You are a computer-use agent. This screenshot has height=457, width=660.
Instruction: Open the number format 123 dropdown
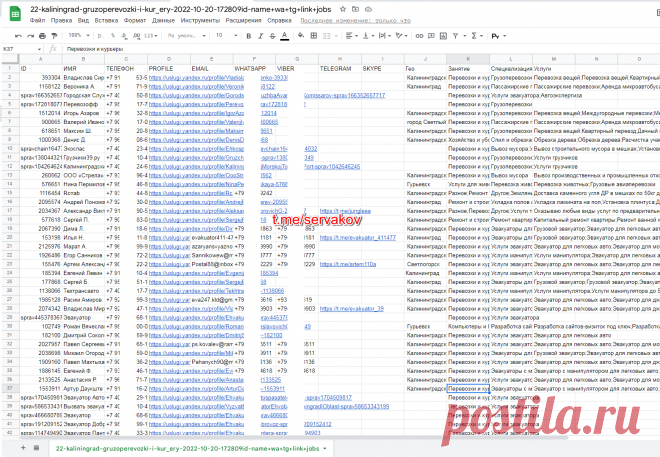click(x=151, y=36)
